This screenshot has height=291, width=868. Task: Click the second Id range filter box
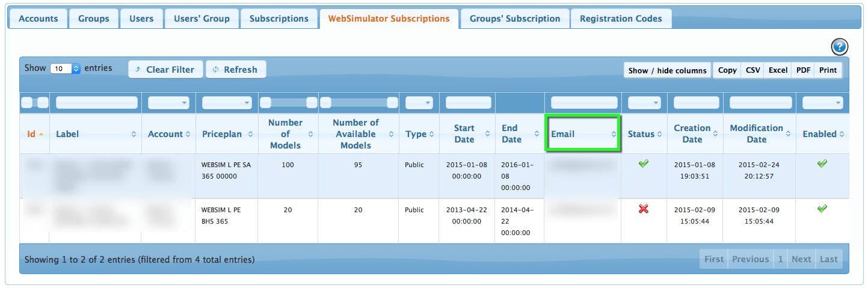pos(43,103)
